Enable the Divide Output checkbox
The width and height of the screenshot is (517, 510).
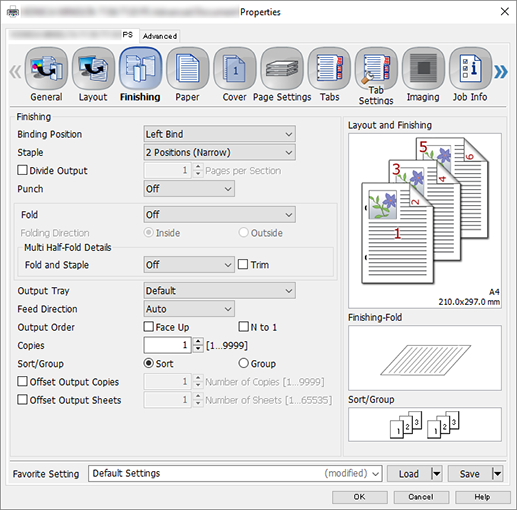coord(22,170)
